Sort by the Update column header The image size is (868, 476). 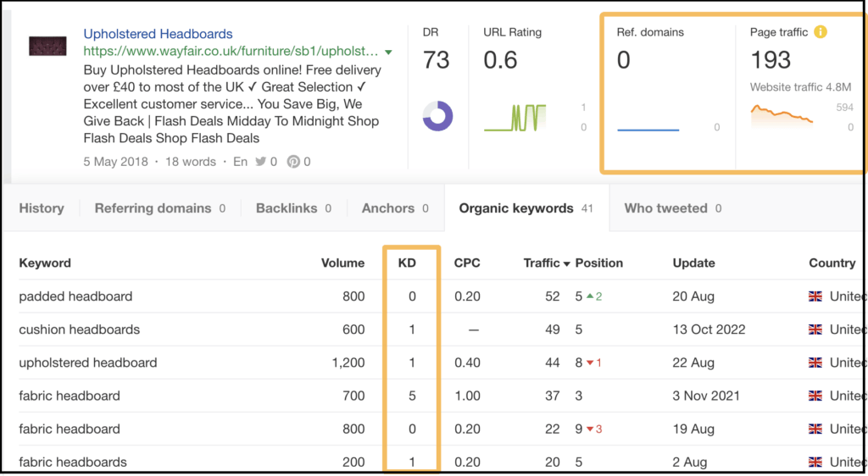pyautogui.click(x=693, y=263)
